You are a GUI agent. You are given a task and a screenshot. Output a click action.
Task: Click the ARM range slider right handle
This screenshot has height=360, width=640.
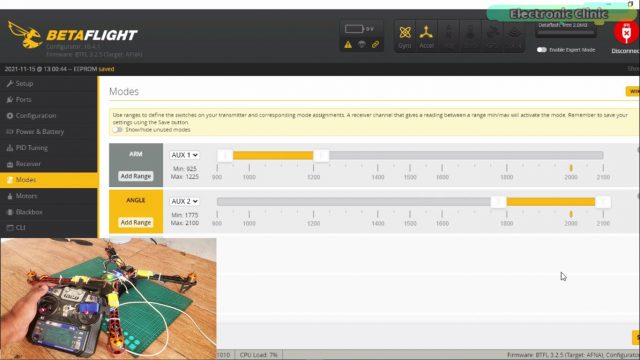pos(321,156)
